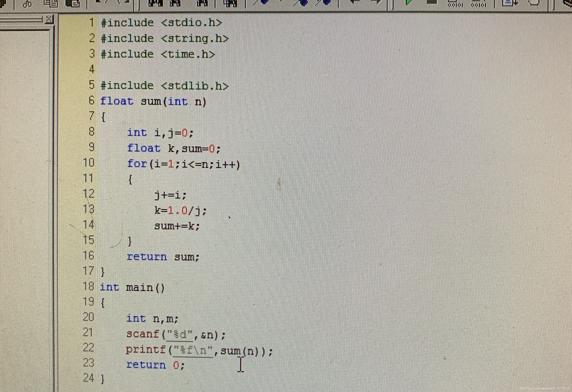
Task: Click line number 7 in the gutter
Action: tap(92, 116)
